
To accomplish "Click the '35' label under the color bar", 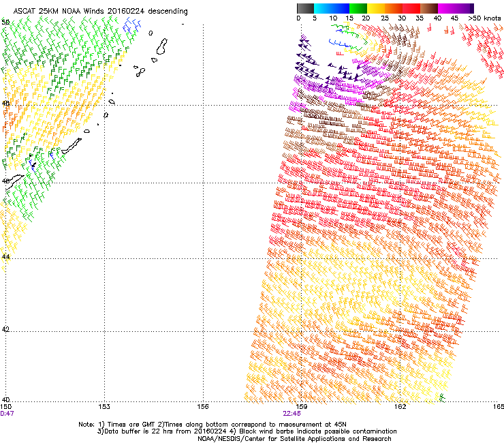I will pyautogui.click(x=420, y=18).
